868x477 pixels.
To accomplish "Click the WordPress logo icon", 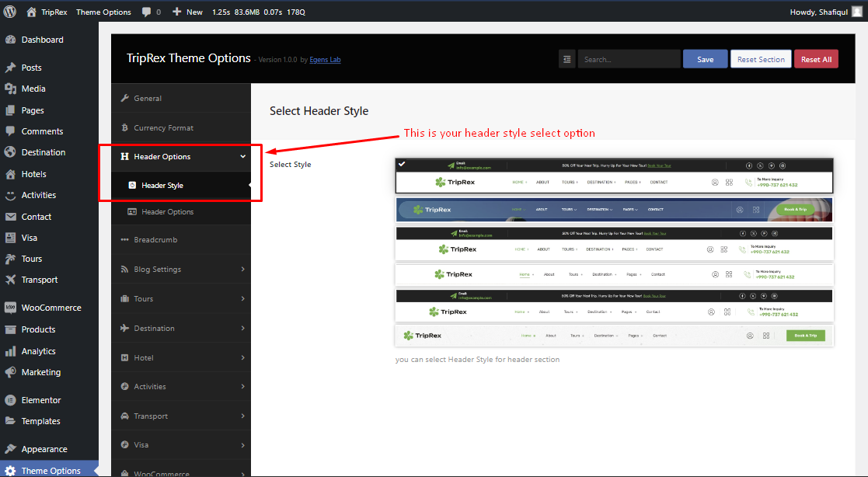I will point(10,12).
